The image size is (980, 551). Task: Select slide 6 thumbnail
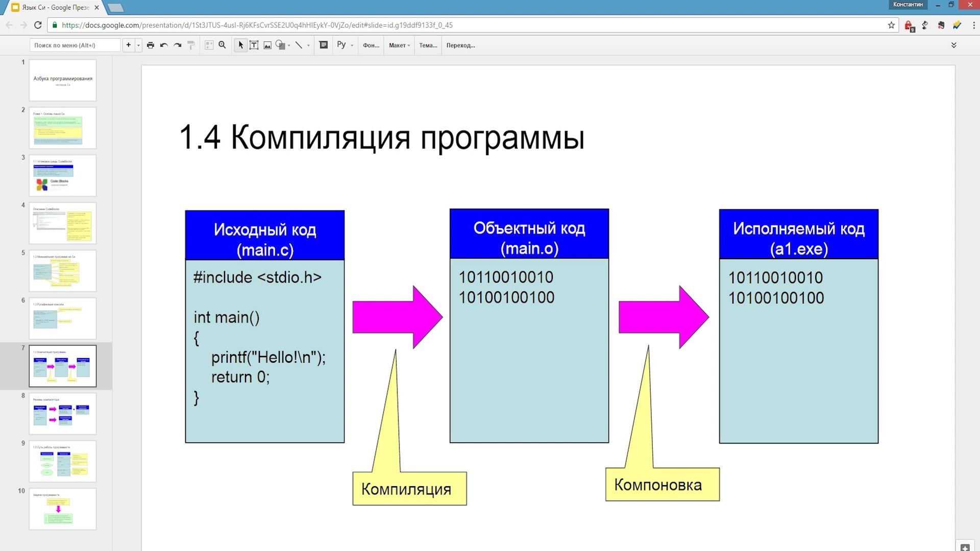[63, 318]
